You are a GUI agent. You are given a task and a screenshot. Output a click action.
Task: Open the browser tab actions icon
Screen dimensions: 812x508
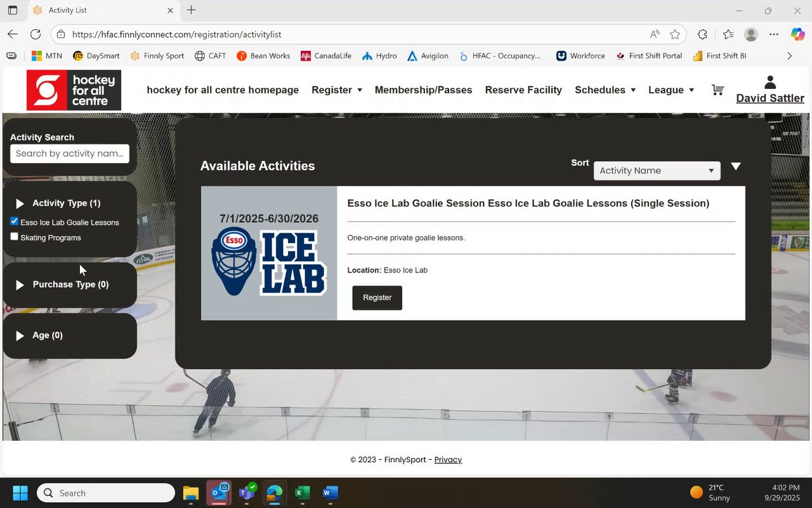[x=12, y=10]
